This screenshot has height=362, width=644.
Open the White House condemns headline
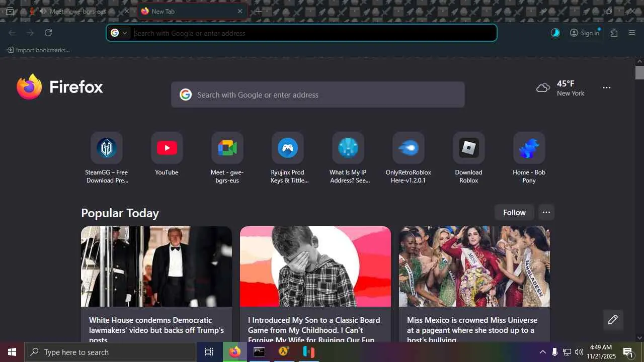click(156, 329)
